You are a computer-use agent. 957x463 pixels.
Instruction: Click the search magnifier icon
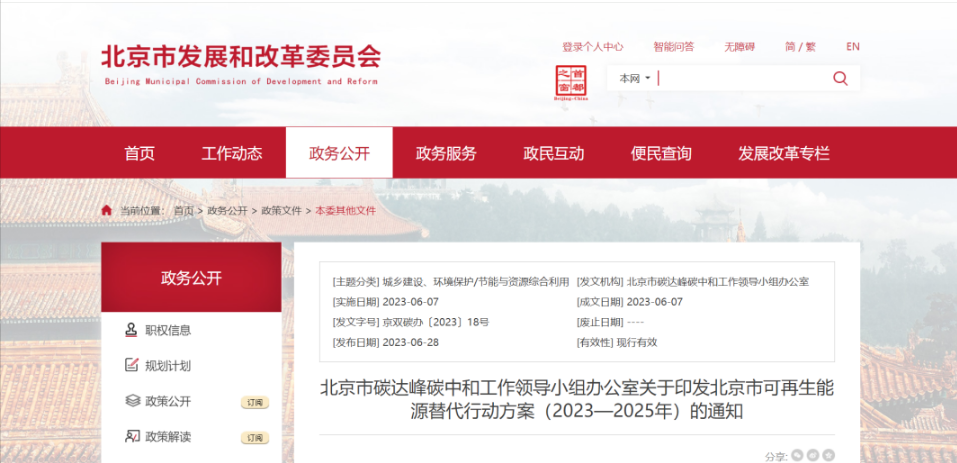point(840,79)
